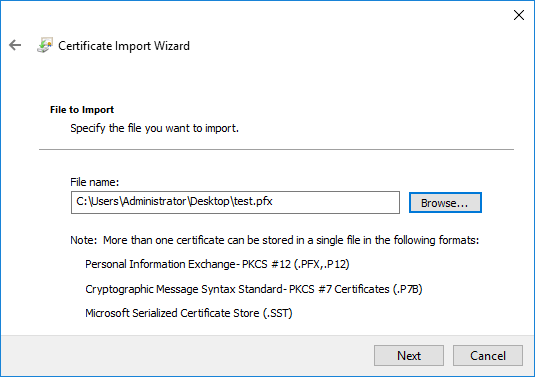The width and height of the screenshot is (535, 377).
Task: Click the Certificate Import Wizard icon
Action: click(45, 45)
